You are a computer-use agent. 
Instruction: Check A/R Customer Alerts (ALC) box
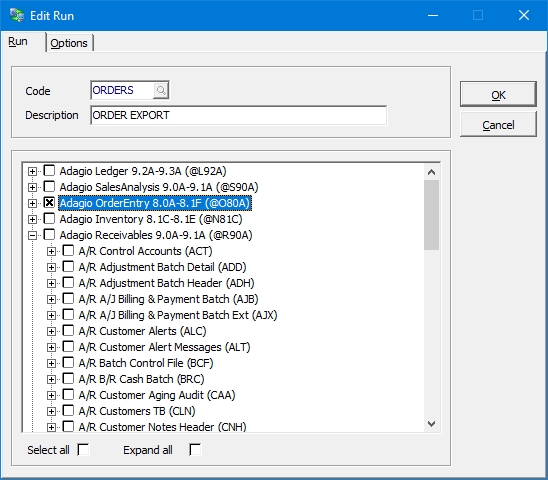(x=68, y=330)
